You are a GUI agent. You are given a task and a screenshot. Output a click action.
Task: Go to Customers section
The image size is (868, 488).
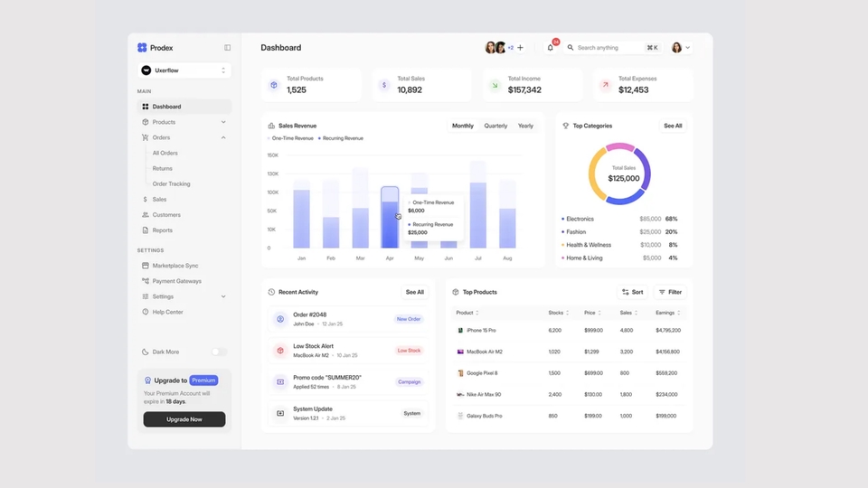[x=166, y=215]
